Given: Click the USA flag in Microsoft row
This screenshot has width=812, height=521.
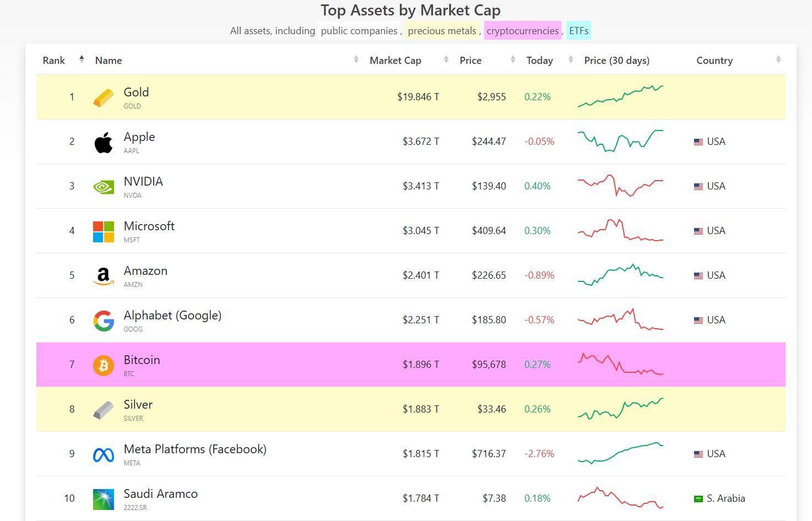Looking at the screenshot, I should click(x=699, y=231).
